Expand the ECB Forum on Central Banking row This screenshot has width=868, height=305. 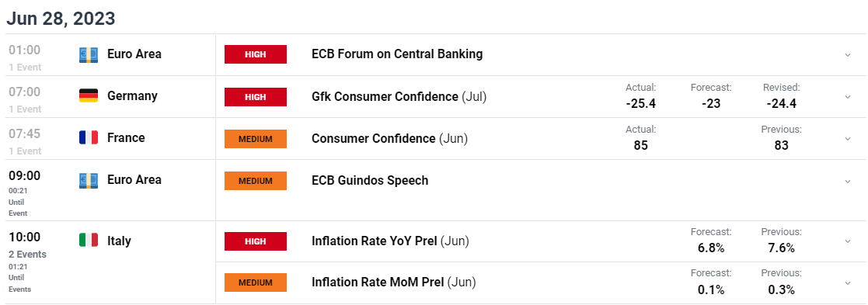tap(848, 54)
